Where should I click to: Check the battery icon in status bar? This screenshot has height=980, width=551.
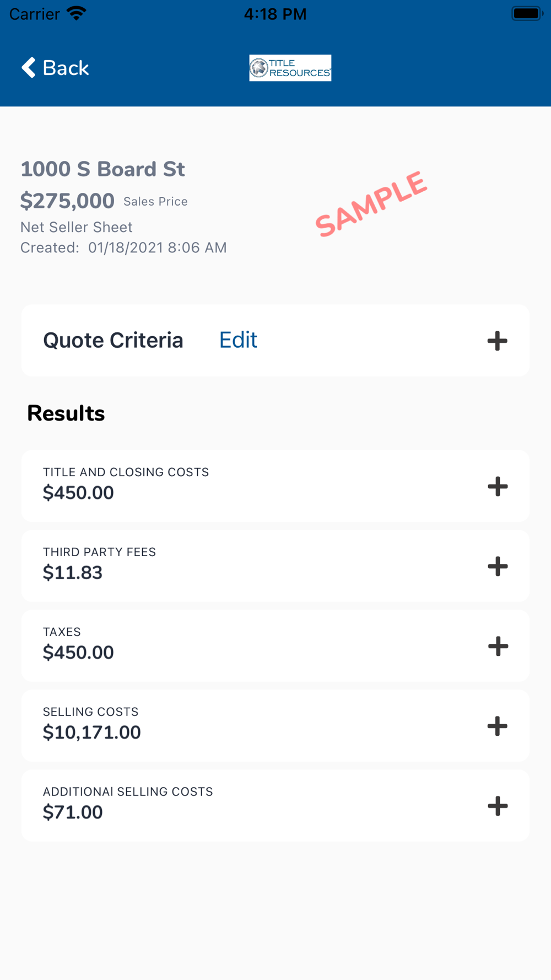(527, 13)
